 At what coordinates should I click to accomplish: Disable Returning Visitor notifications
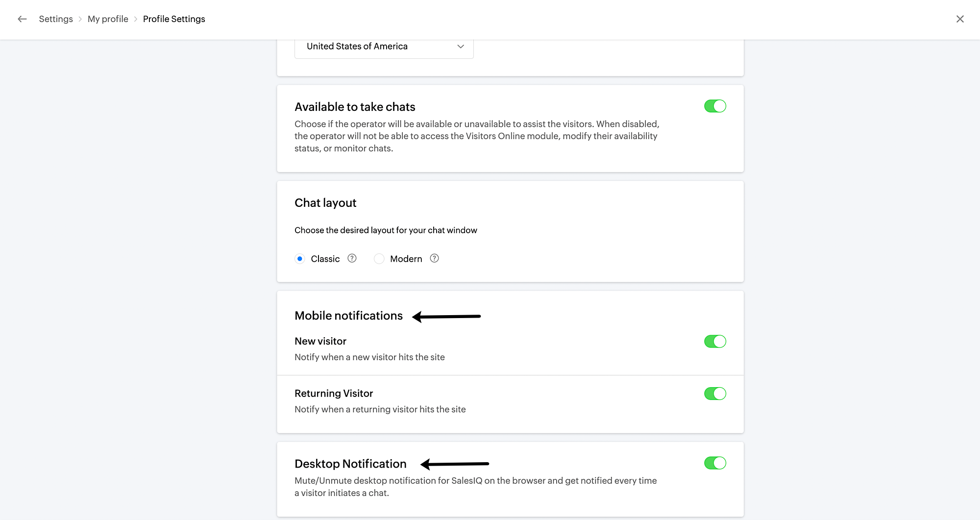point(715,394)
